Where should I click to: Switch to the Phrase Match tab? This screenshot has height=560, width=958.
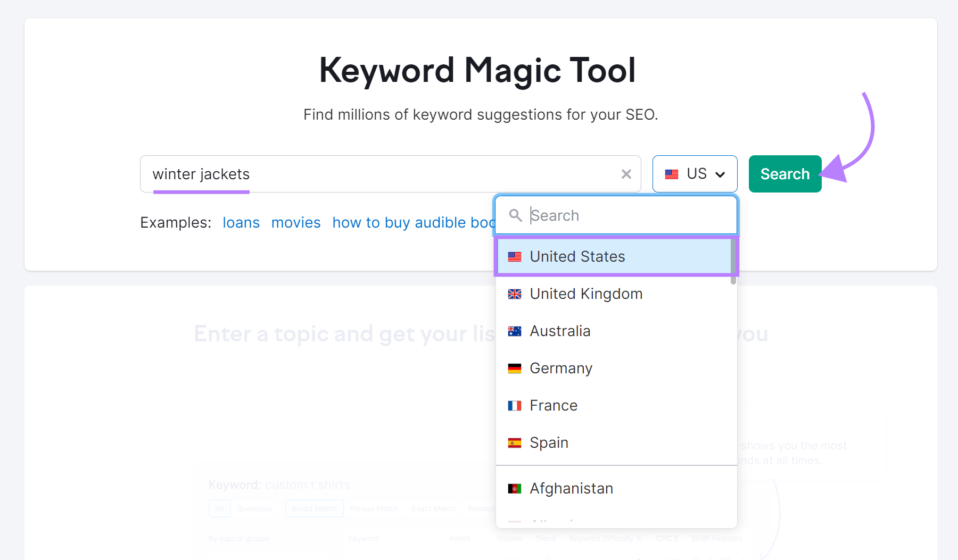pos(374,508)
